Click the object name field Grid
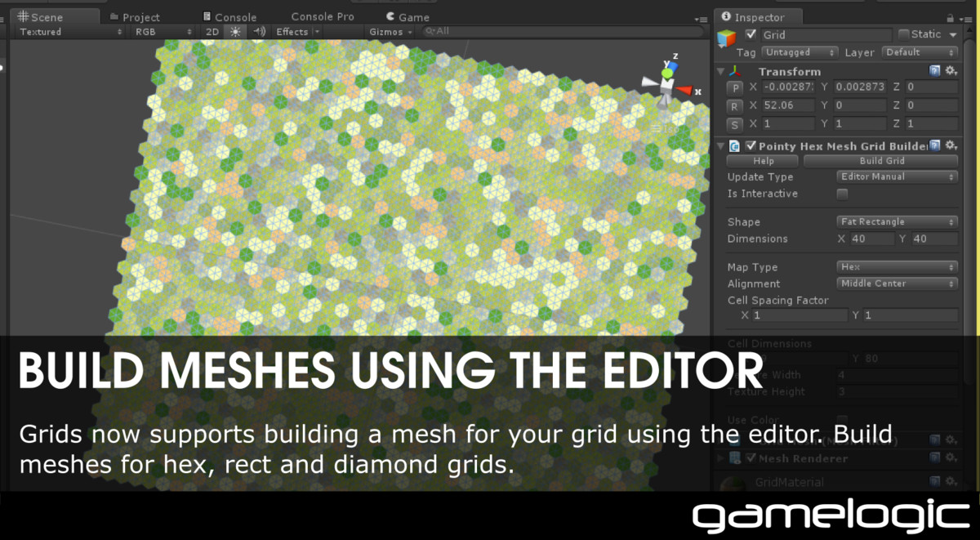The height and width of the screenshot is (540, 980). tap(826, 34)
